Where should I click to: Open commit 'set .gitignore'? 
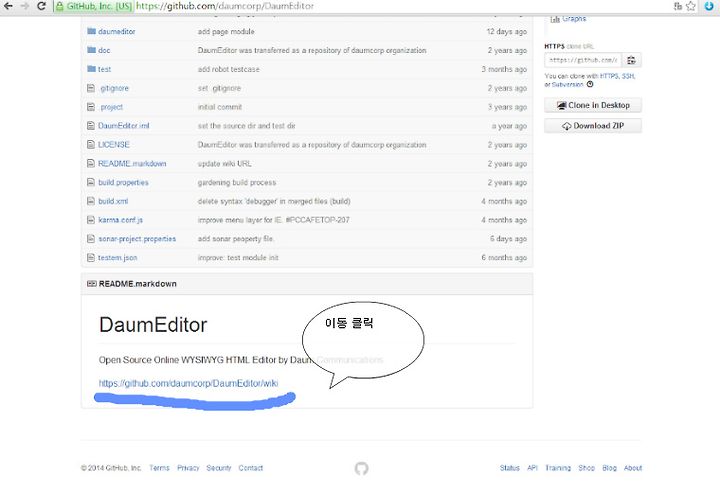[219, 88]
